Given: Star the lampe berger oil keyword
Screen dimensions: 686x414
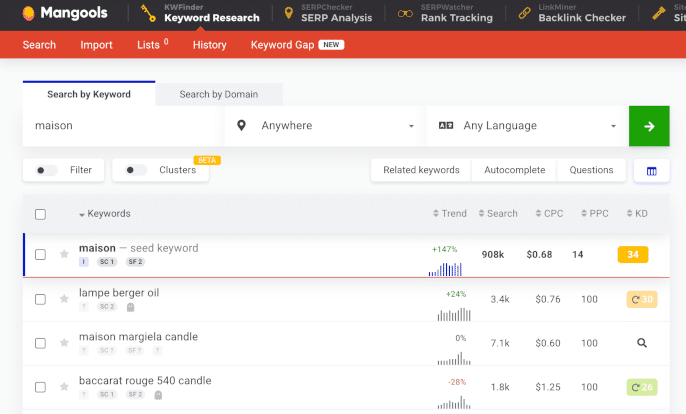Looking at the screenshot, I should (64, 299).
